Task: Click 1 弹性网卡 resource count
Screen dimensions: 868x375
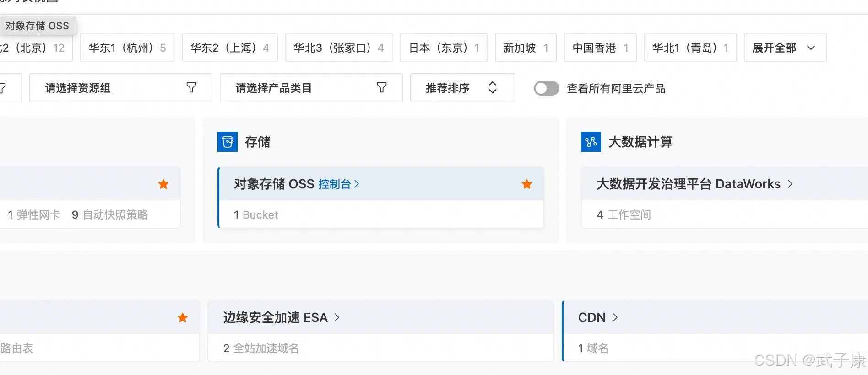Action: pyautogui.click(x=34, y=215)
